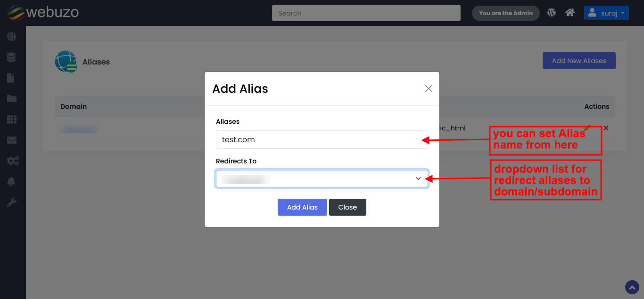The width and height of the screenshot is (644, 299).
Task: Click the Add New Aliases button
Action: coord(579,61)
